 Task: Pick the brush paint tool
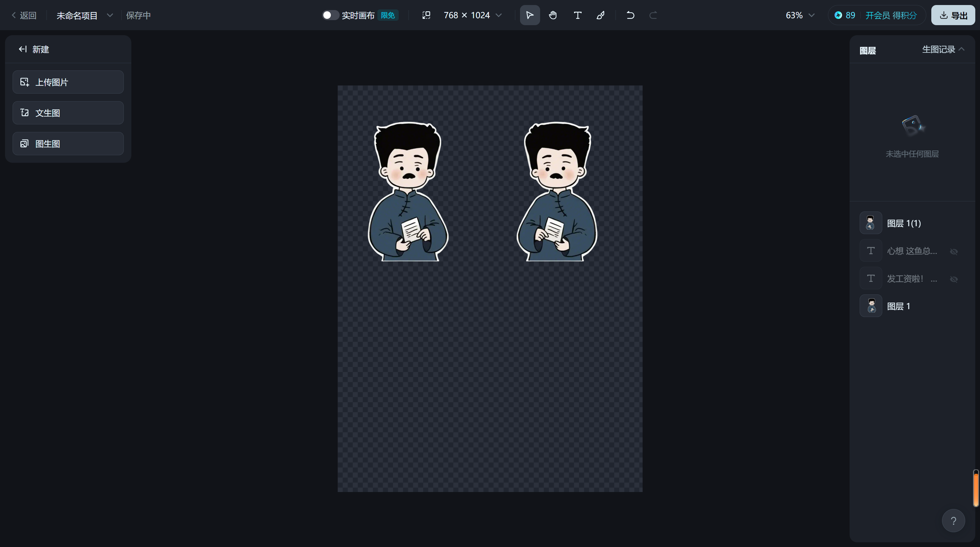point(601,15)
